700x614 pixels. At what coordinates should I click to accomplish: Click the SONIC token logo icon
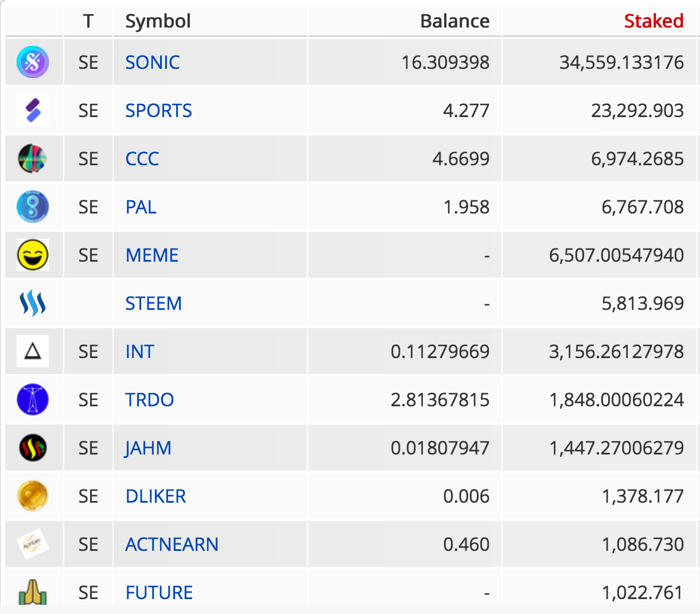pos(33,62)
